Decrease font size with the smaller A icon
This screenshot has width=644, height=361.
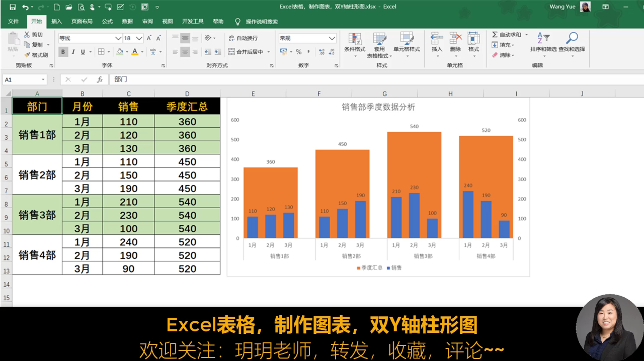point(158,38)
